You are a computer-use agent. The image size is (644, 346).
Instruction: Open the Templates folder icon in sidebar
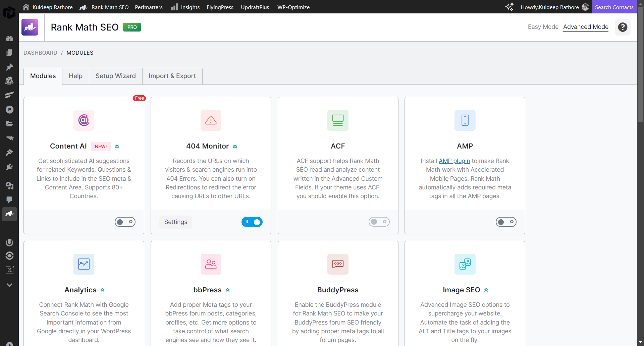pos(9,124)
